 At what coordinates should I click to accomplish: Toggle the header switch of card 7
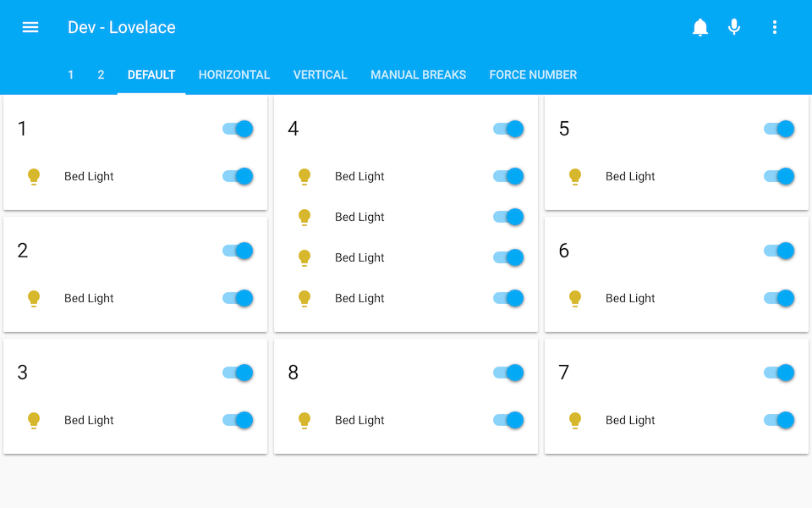(x=779, y=373)
